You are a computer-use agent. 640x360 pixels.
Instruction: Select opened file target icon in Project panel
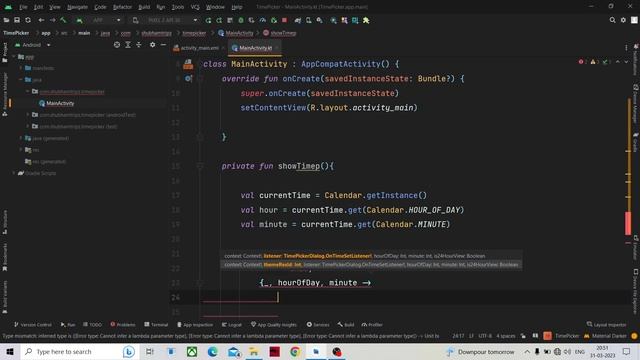point(117,45)
